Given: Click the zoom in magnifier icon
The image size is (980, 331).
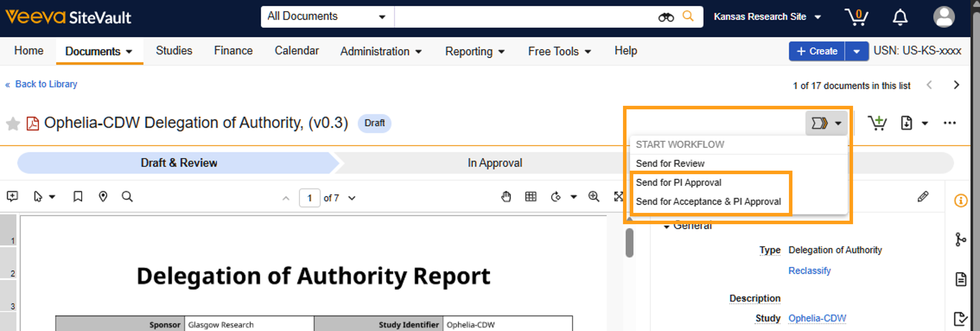Looking at the screenshot, I should [594, 197].
